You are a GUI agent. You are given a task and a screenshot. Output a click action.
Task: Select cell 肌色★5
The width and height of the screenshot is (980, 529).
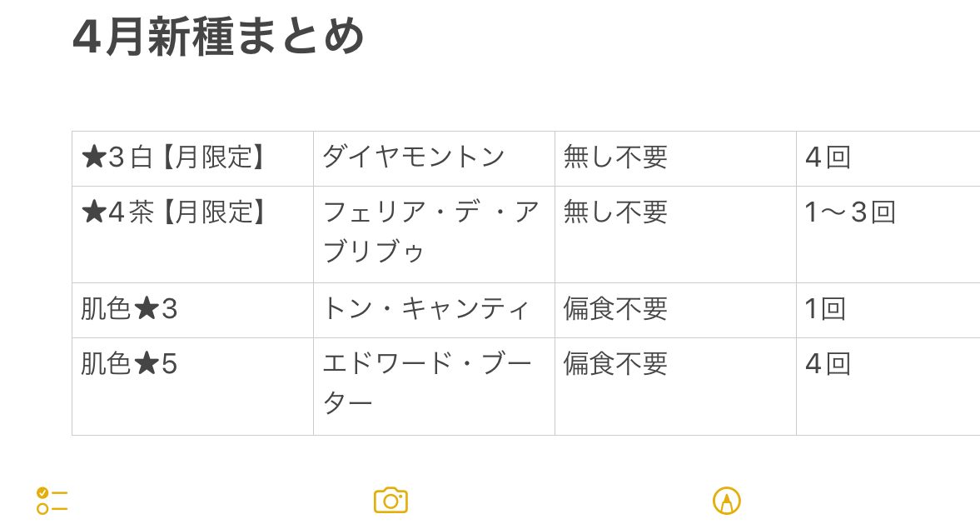(x=192, y=387)
